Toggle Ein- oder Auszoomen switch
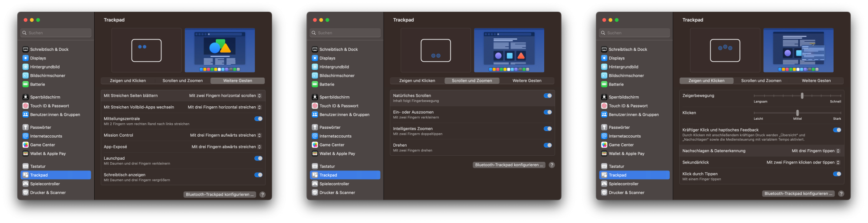 [548, 112]
